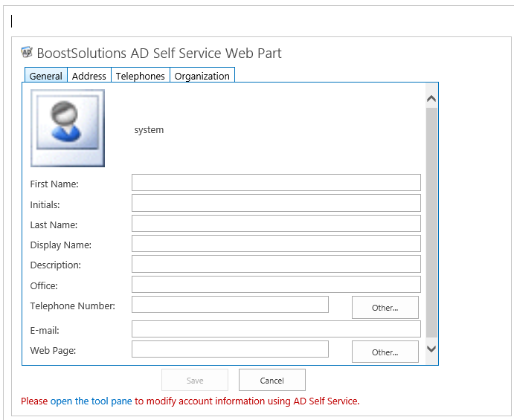
Task: Click the 'Telephone Number:' label
Action: tap(73, 306)
